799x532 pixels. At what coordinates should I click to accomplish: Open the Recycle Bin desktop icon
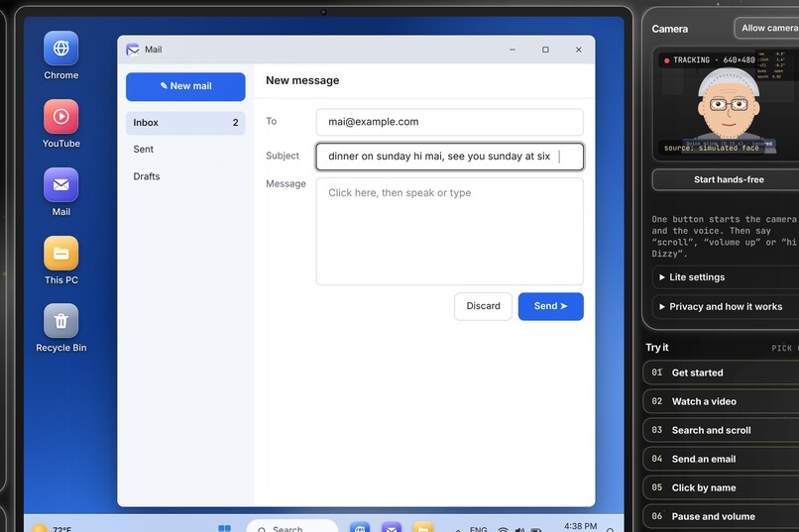point(61,328)
